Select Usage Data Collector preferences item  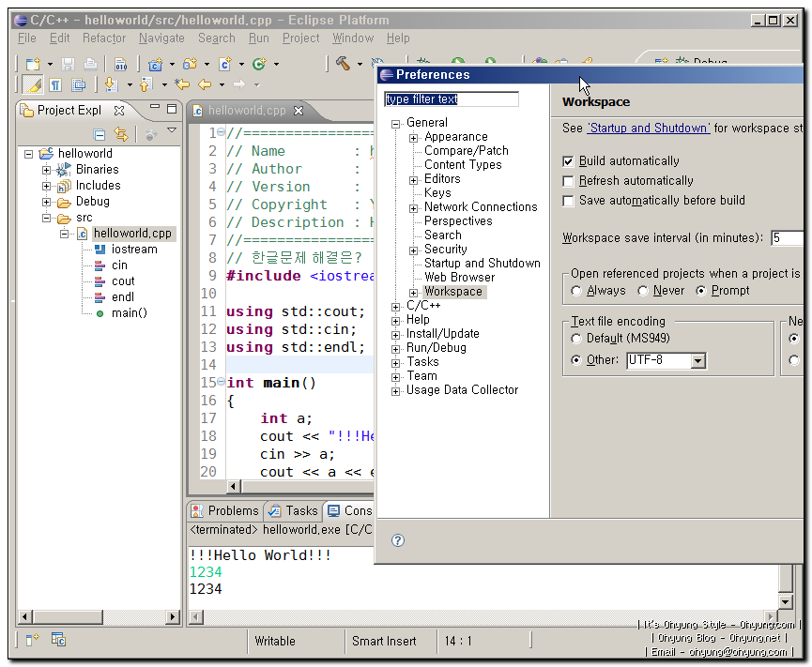(462, 390)
